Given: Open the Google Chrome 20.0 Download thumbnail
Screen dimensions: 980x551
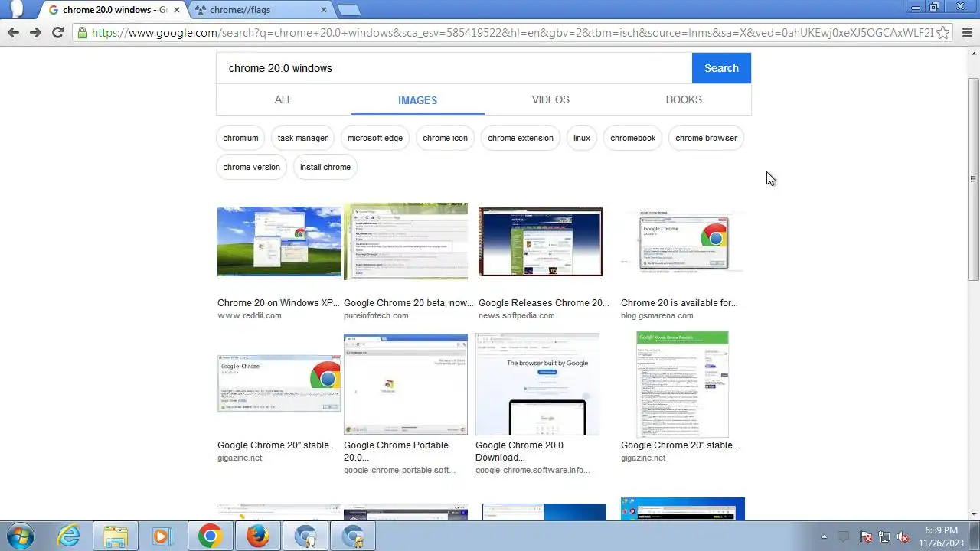Looking at the screenshot, I should pos(537,384).
